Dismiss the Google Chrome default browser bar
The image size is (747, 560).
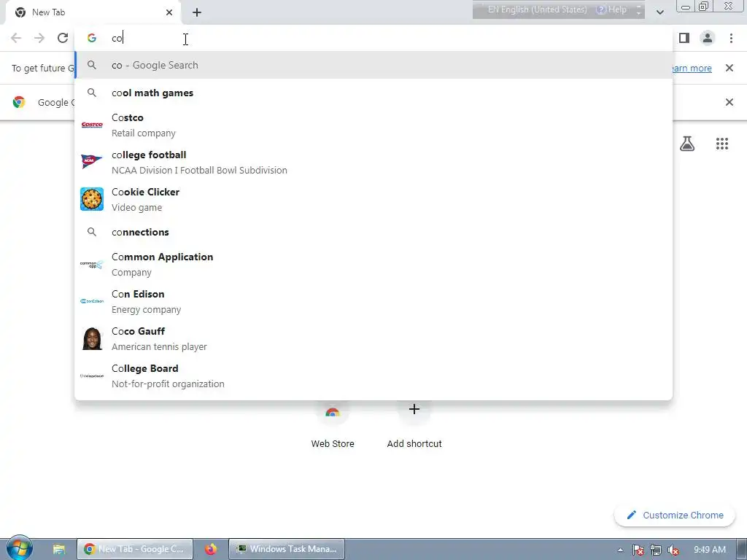coord(729,102)
